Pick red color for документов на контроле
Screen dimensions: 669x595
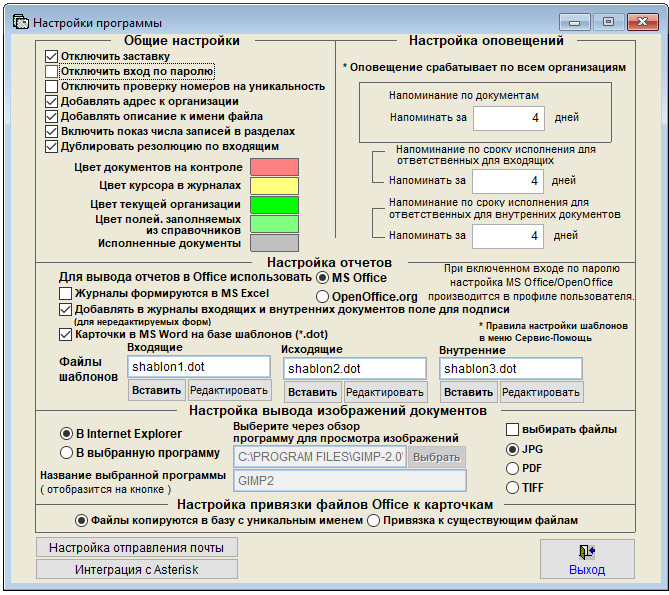tap(274, 167)
